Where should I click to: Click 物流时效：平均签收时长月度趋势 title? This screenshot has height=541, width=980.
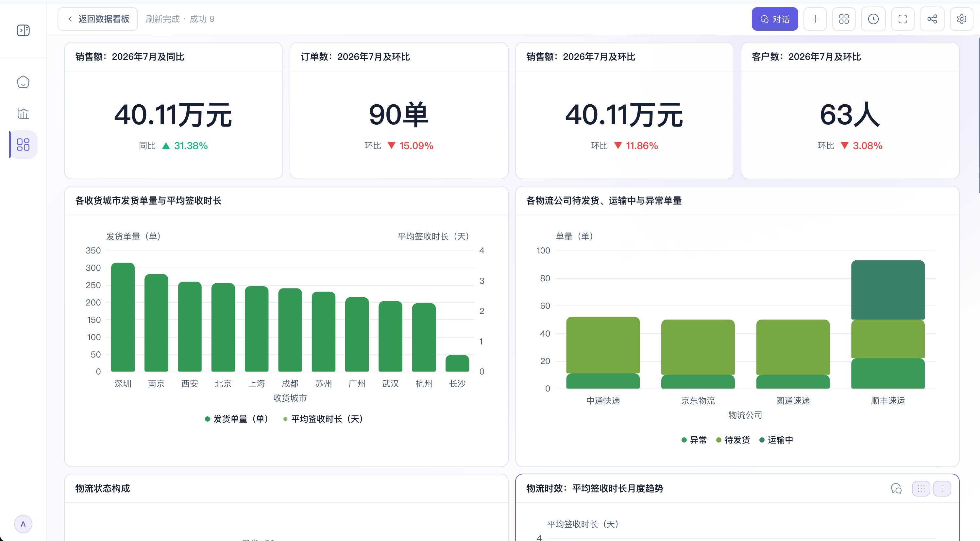tap(595, 488)
